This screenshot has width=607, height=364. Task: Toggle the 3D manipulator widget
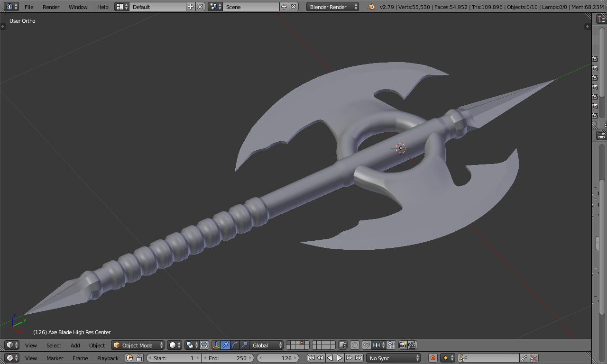pos(216,345)
